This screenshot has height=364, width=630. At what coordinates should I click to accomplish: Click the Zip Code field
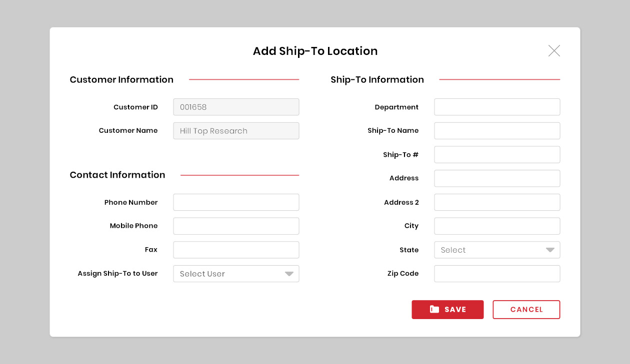[497, 274]
